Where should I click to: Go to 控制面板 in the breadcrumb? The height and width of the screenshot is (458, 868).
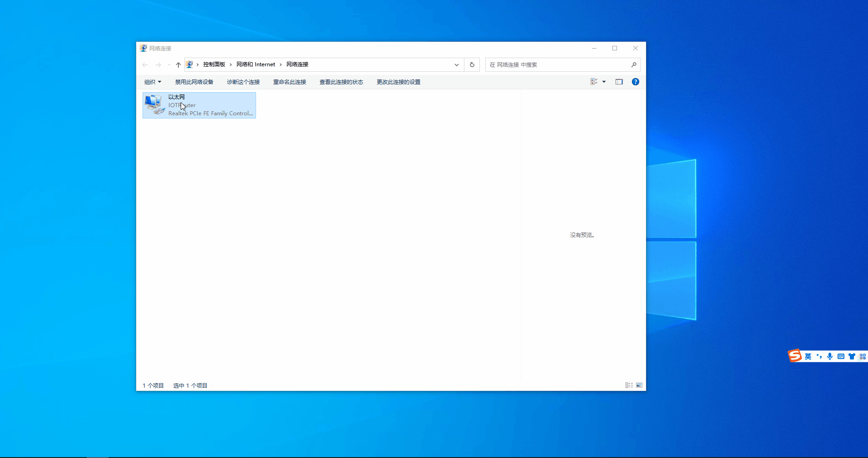coord(214,64)
